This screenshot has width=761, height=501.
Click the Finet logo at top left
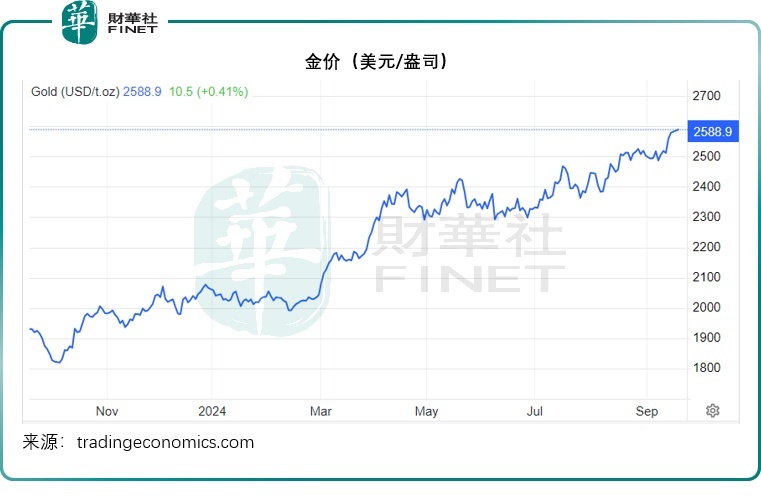click(x=110, y=22)
